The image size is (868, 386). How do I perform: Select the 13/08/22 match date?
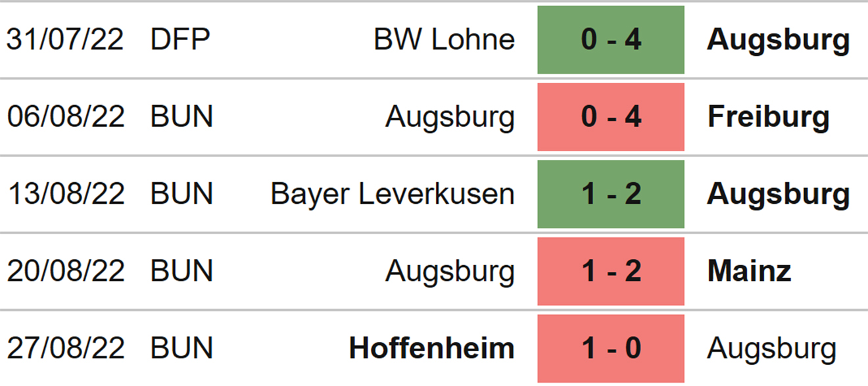[x=65, y=194]
